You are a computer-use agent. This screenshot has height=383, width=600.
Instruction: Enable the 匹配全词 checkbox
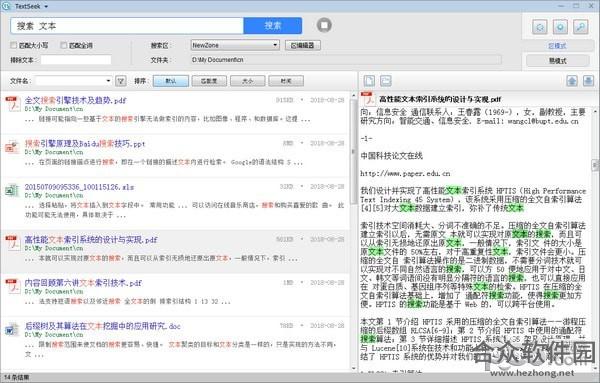coord(64,45)
